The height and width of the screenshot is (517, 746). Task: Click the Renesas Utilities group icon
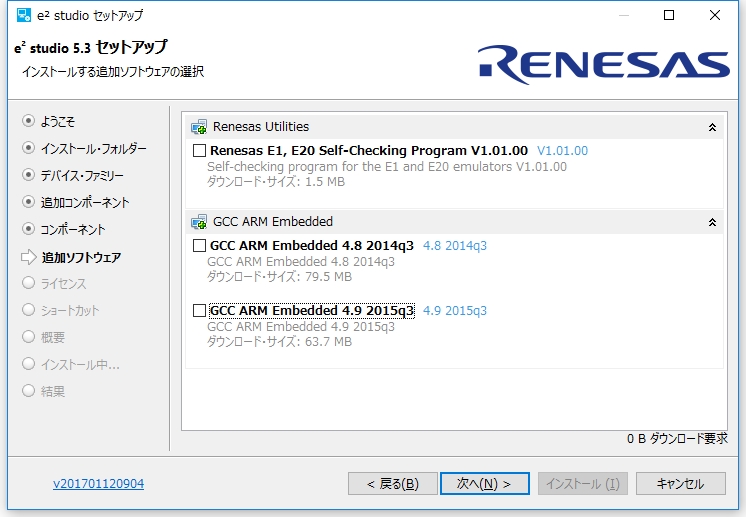(x=199, y=127)
